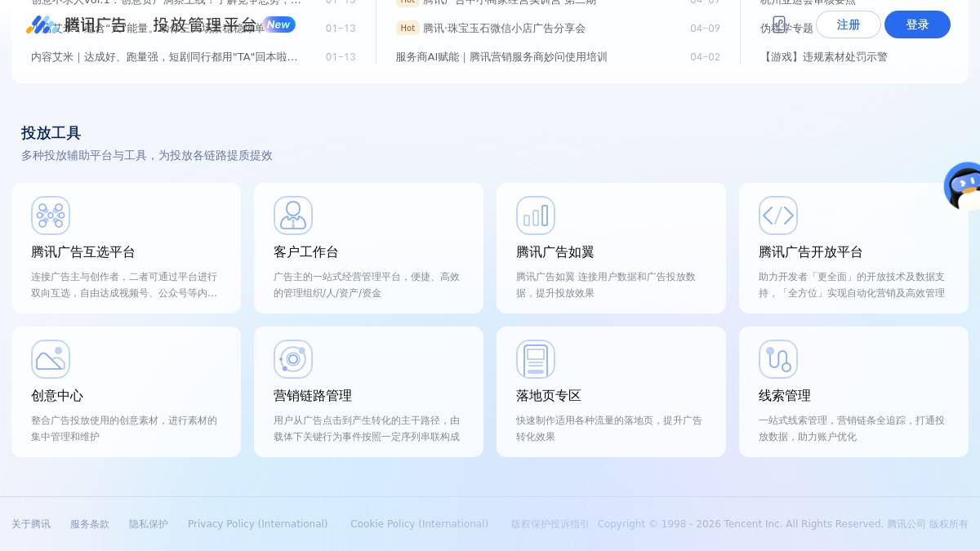Image resolution: width=980 pixels, height=551 pixels.
Task: Select the 客户工作台 person icon
Action: (293, 215)
